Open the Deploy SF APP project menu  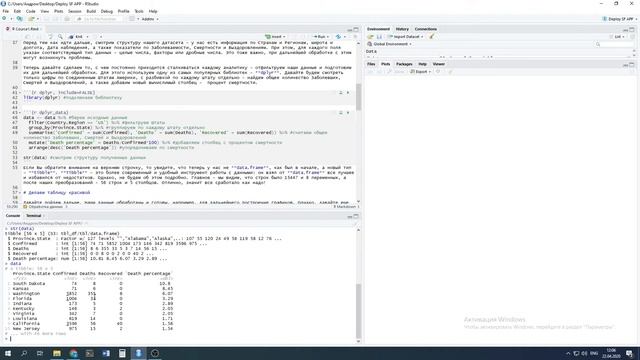tap(619, 19)
